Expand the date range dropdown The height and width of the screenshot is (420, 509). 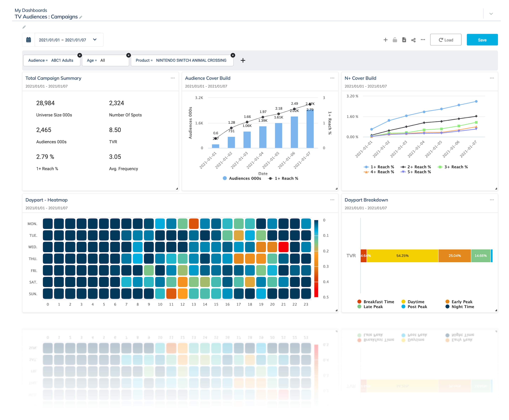pyautogui.click(x=95, y=39)
